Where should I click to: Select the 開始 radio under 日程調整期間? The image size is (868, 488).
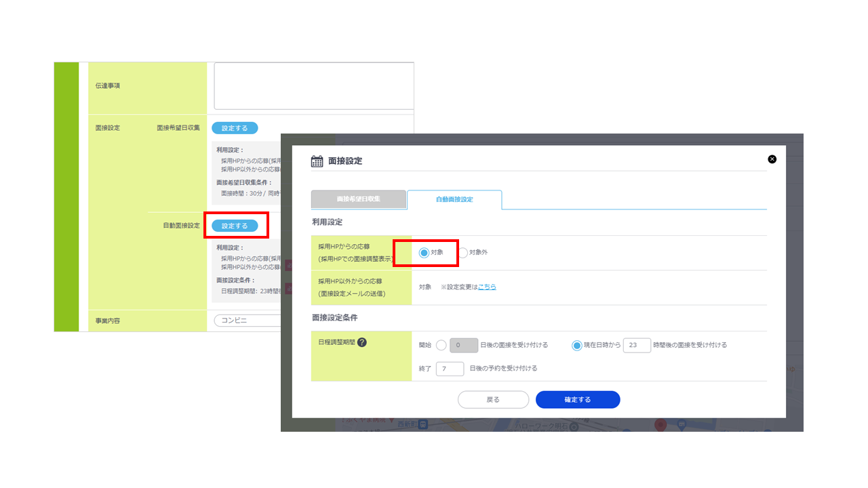441,345
